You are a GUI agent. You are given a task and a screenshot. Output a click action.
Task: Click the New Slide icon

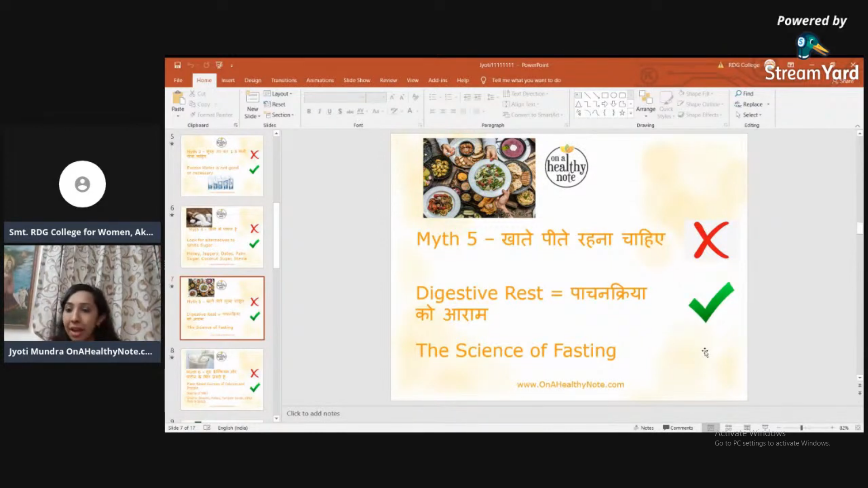(x=252, y=97)
